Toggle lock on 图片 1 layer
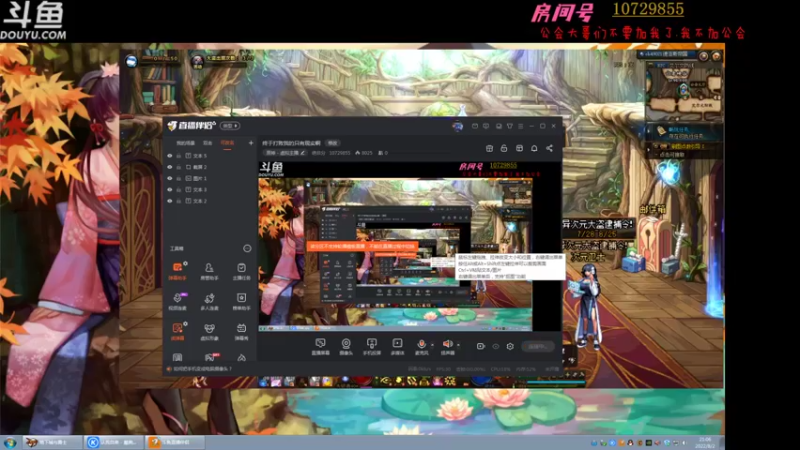The height and width of the screenshot is (450, 800). pos(179,178)
